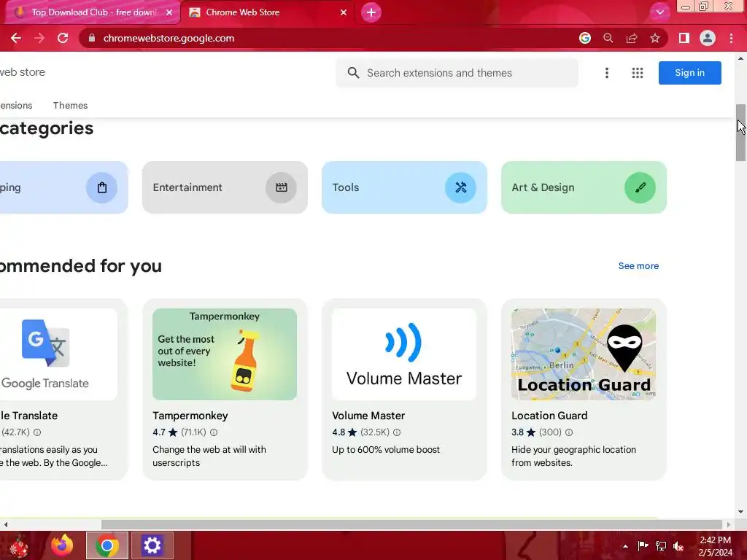Focus the Search extensions and themes field
Screen dimensions: 747x560
[x=457, y=73]
